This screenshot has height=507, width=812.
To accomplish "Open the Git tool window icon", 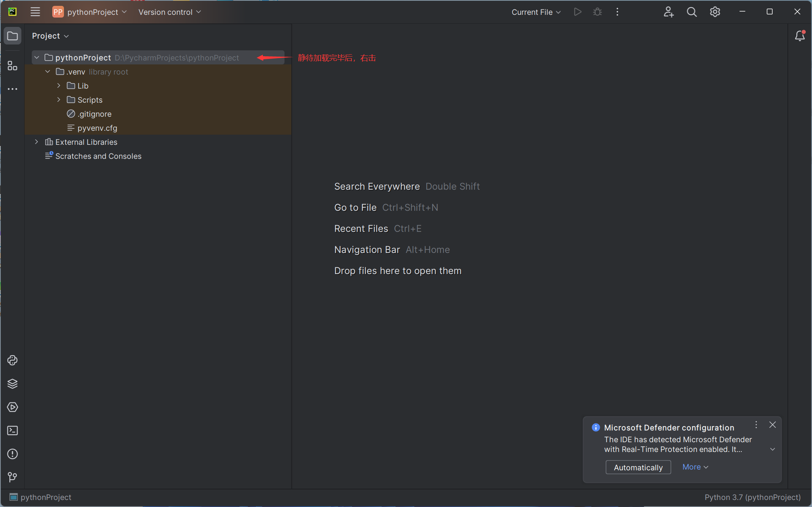I will [x=12, y=477].
